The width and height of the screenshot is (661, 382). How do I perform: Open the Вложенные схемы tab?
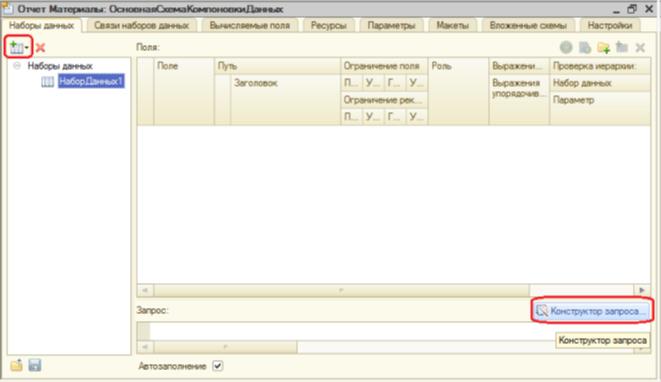528,25
